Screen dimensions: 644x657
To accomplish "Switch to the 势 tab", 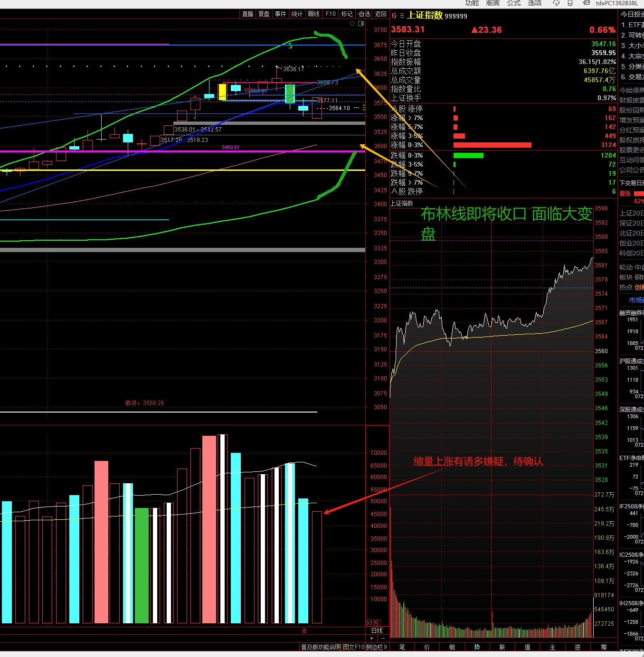I will pos(477,647).
